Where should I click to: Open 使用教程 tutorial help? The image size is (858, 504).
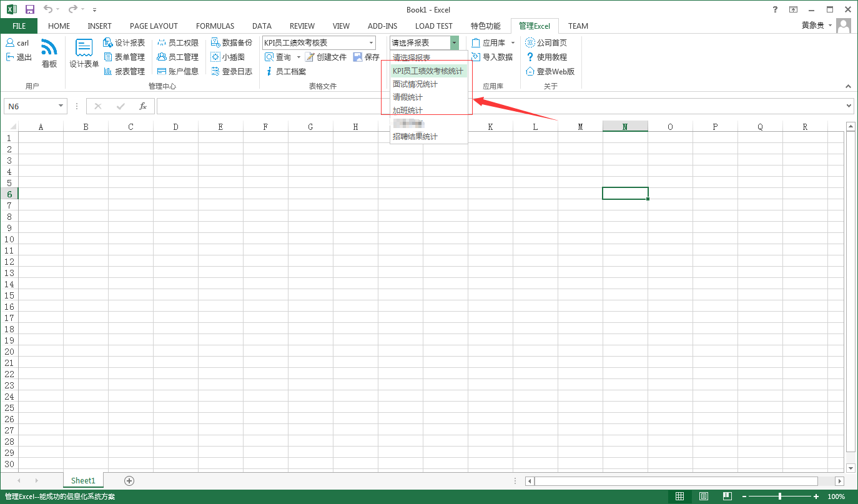[x=546, y=57]
